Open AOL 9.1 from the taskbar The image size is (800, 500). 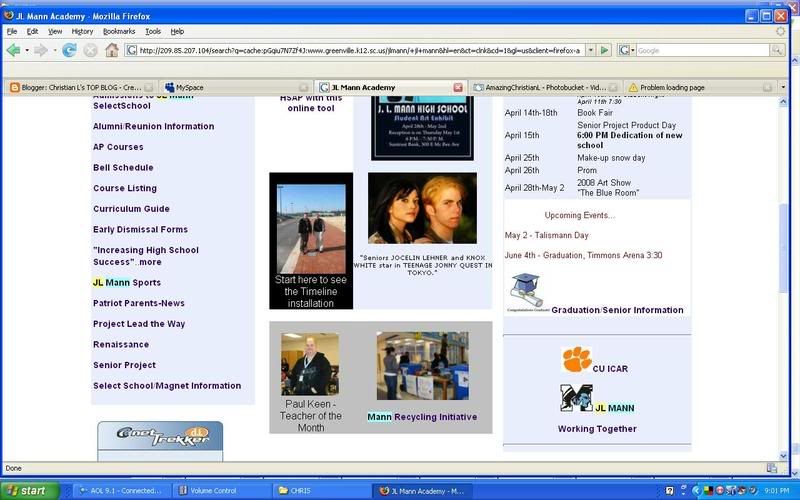[121, 491]
